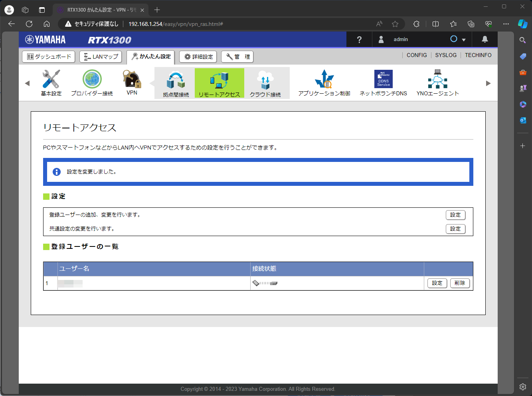The width and height of the screenshot is (532, 396).
Task: Click the セキュリティ保護なし warning
Action: tap(92, 24)
